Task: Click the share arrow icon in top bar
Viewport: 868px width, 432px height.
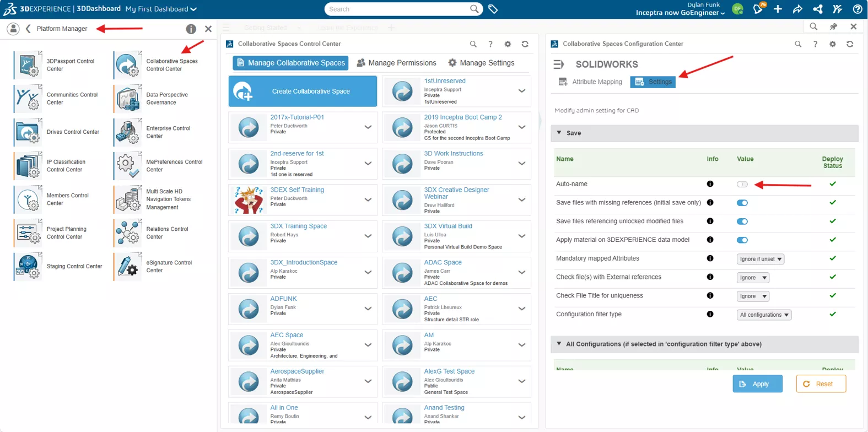Action: pyautogui.click(x=797, y=9)
